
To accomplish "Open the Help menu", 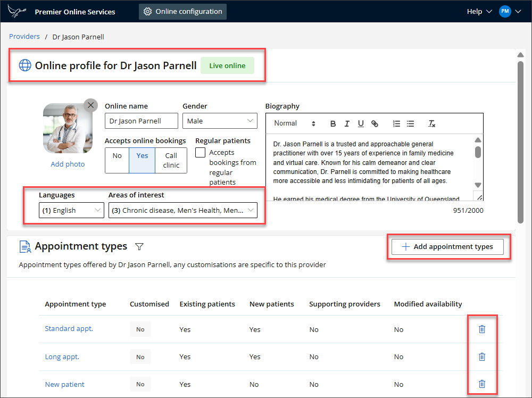I will click(x=479, y=12).
